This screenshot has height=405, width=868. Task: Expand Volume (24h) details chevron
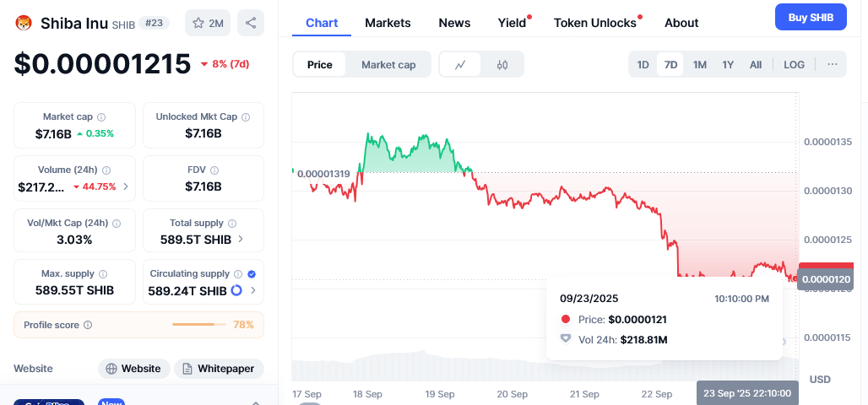click(126, 186)
